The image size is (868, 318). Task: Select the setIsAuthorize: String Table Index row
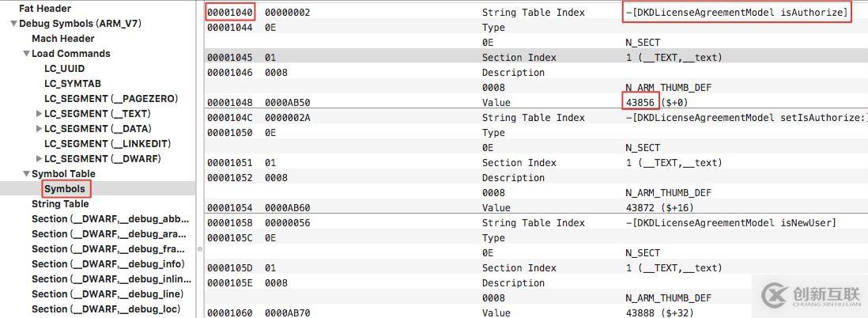534,118
